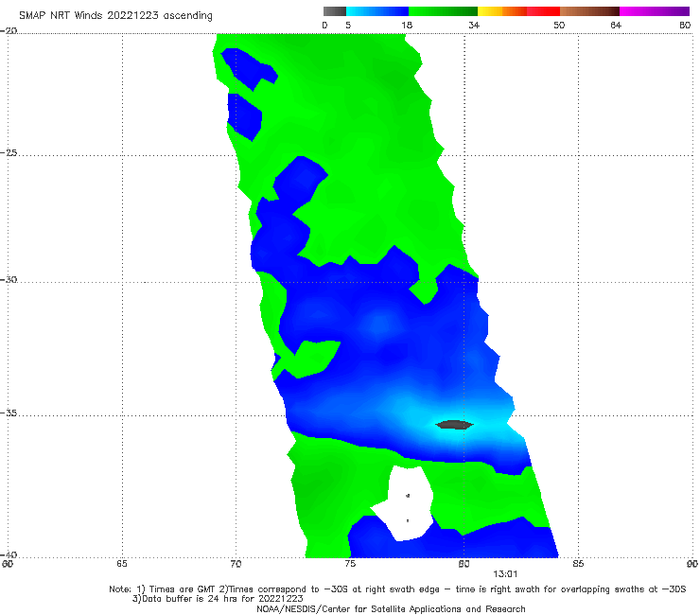Click latitude axis label '-20'
The image size is (700, 615).
tap(9, 30)
